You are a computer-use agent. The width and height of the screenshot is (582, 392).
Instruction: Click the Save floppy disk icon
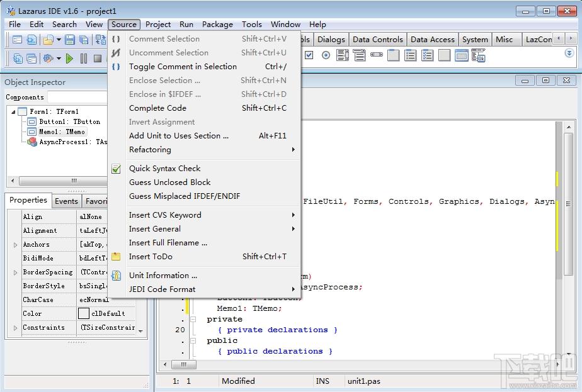click(x=70, y=39)
